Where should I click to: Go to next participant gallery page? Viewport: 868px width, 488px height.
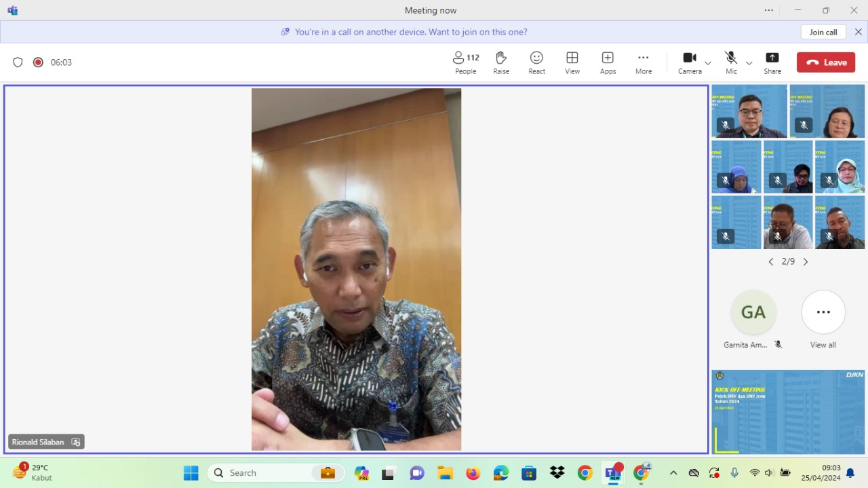click(x=806, y=261)
